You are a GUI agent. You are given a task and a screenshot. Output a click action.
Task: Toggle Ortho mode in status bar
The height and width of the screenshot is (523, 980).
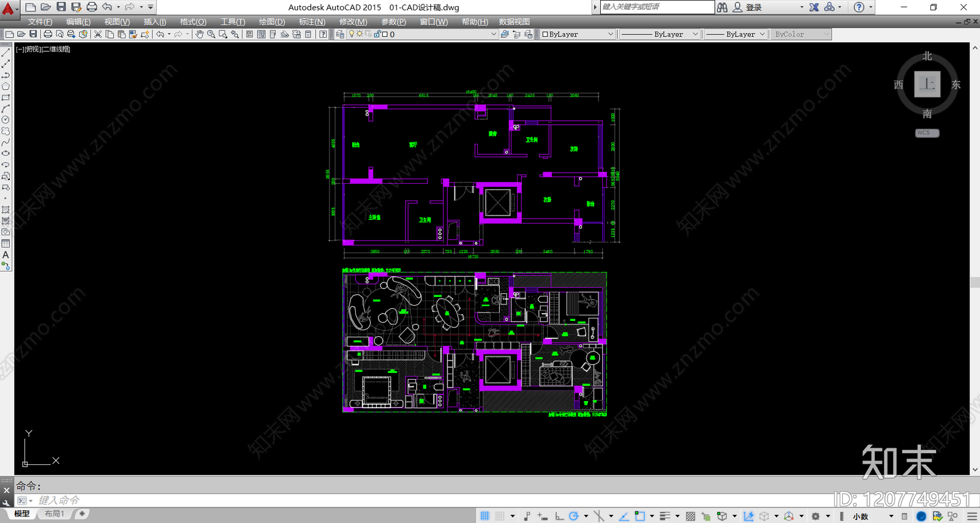559,516
